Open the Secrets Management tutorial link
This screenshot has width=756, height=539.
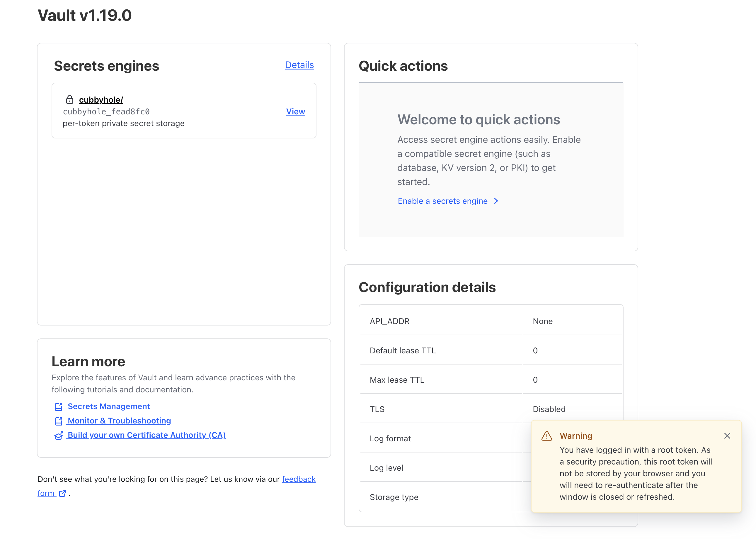click(x=108, y=406)
